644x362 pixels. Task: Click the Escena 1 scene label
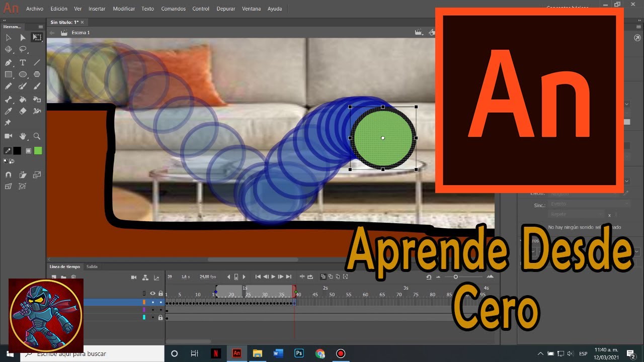click(80, 33)
